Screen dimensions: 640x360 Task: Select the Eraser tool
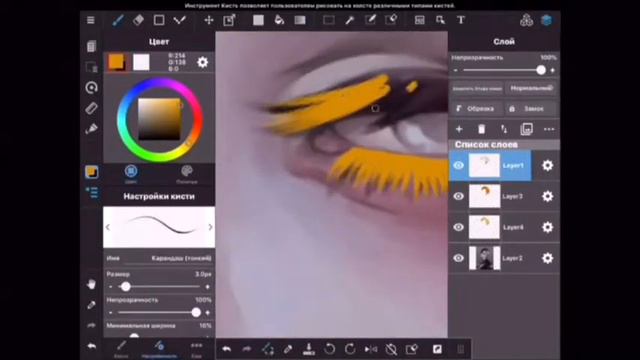pyautogui.click(x=138, y=20)
